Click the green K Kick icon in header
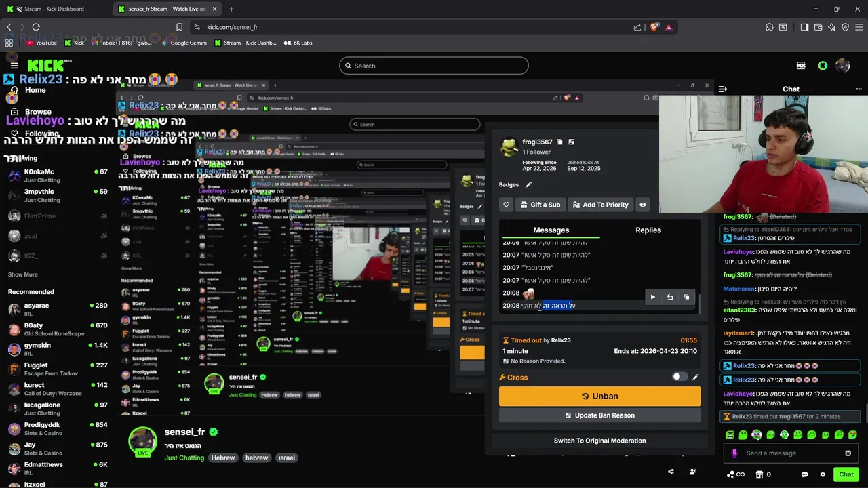The image size is (868, 488). tap(823, 66)
